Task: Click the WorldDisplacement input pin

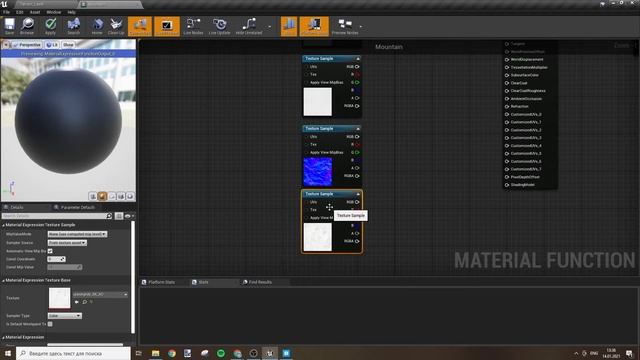Action: coord(507,60)
